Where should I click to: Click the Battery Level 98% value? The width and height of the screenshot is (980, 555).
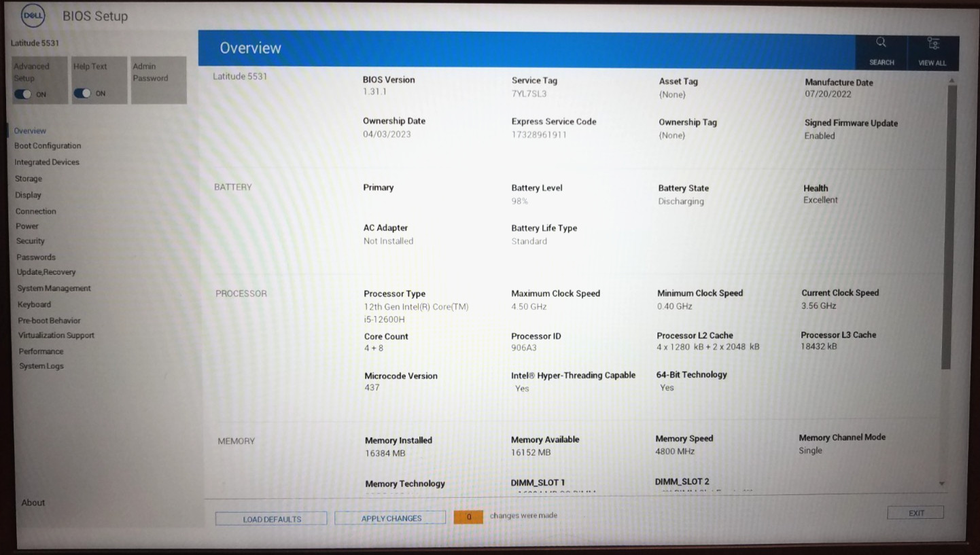519,201
